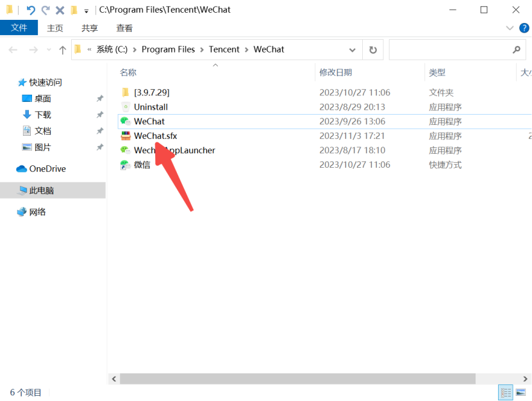Image resolution: width=532 pixels, height=401 pixels.
Task: Expand the chevron after Tencent breadcrumb
Action: click(x=246, y=50)
